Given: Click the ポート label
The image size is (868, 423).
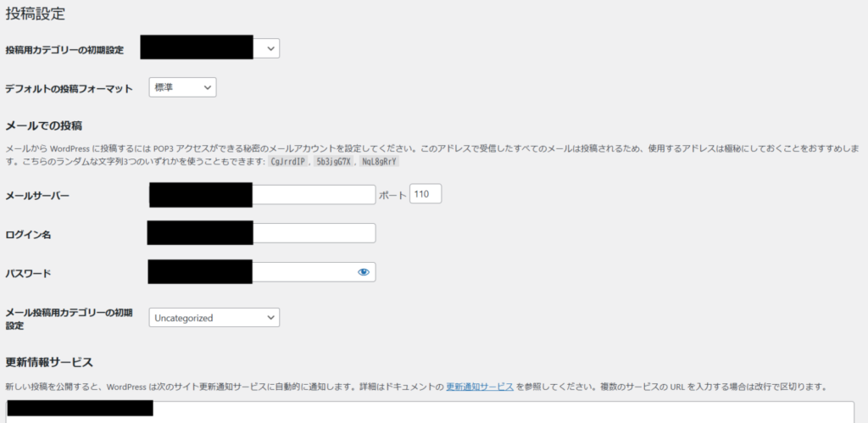Looking at the screenshot, I should 392,196.
